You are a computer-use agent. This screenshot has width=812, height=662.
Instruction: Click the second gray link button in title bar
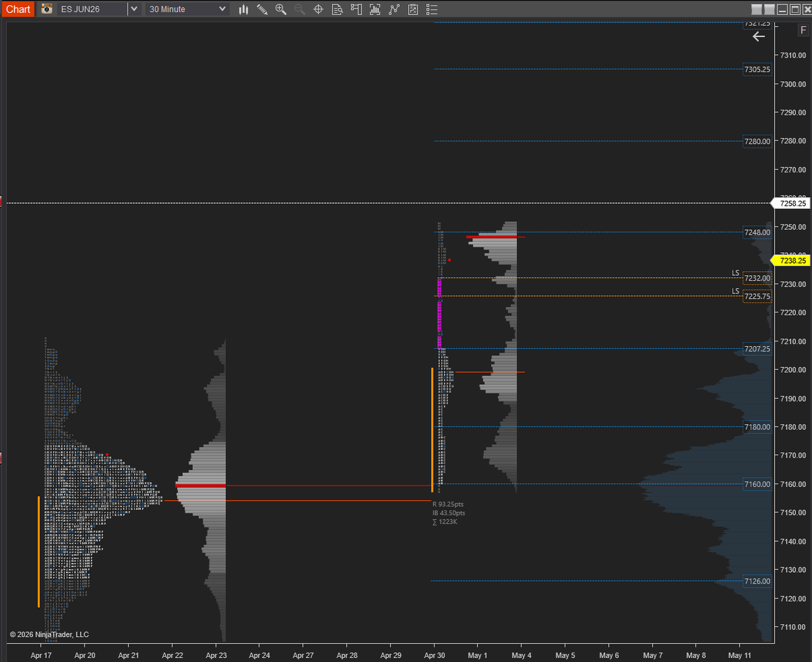point(770,9)
